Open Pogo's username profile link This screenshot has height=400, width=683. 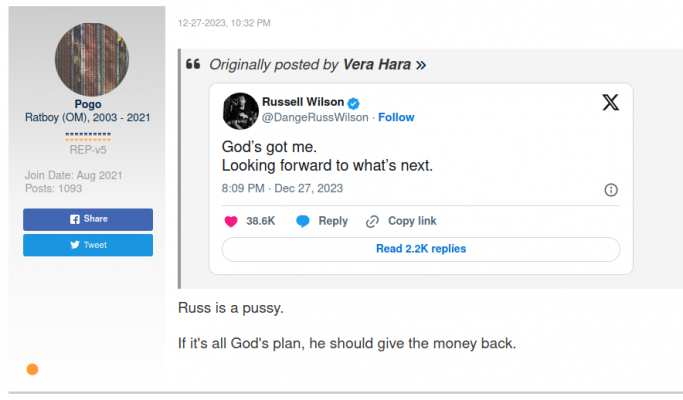[x=88, y=104]
